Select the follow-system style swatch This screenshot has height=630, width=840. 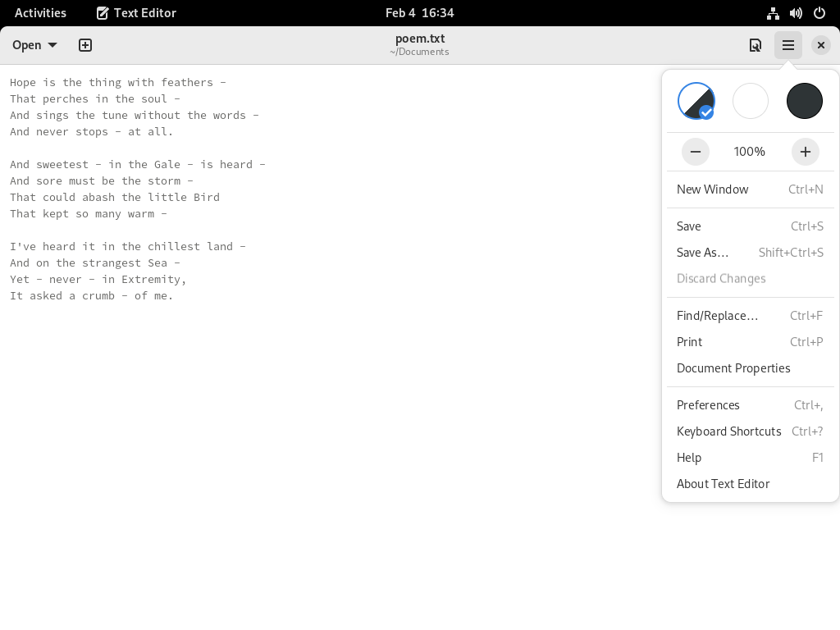click(x=696, y=101)
